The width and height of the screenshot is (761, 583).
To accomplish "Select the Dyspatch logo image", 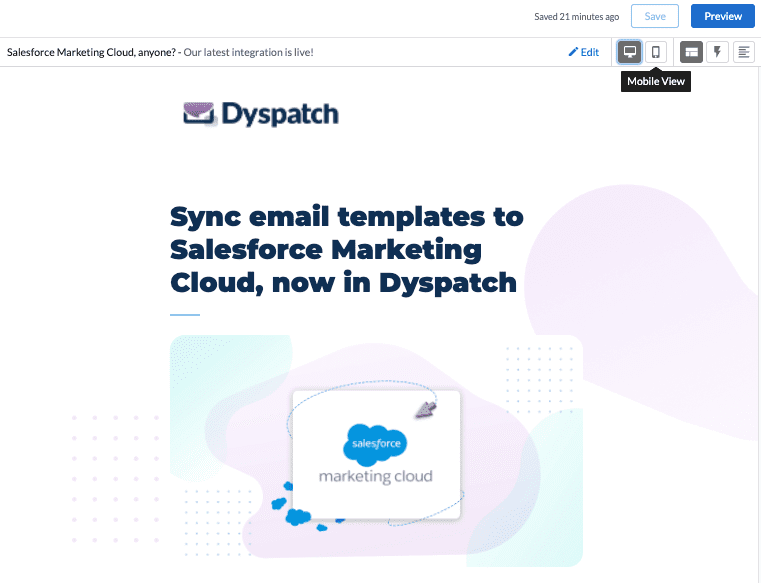I will click(261, 114).
